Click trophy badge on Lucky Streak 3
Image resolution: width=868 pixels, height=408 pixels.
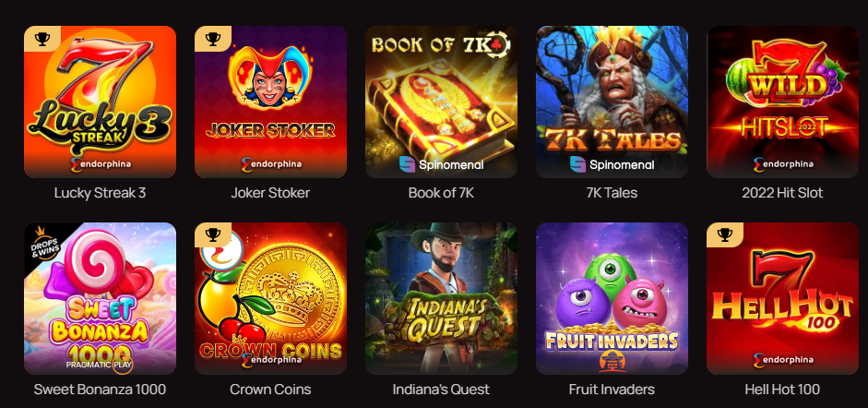click(42, 38)
